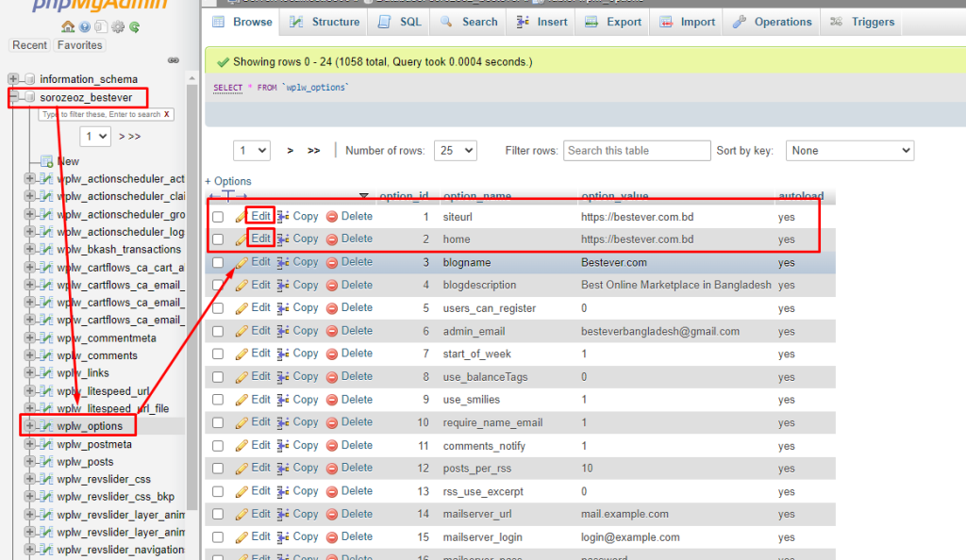The height and width of the screenshot is (560, 966).
Task: Click the Copy icon in blogname row
Action: 283,262
